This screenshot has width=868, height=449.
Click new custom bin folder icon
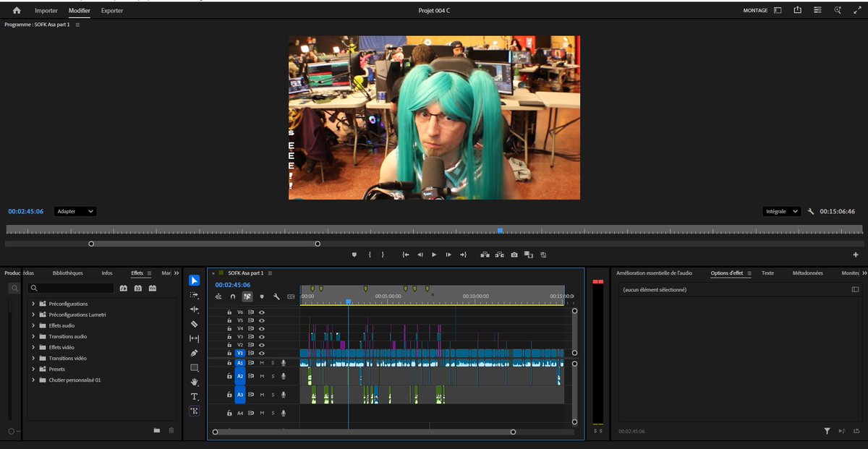(156, 430)
